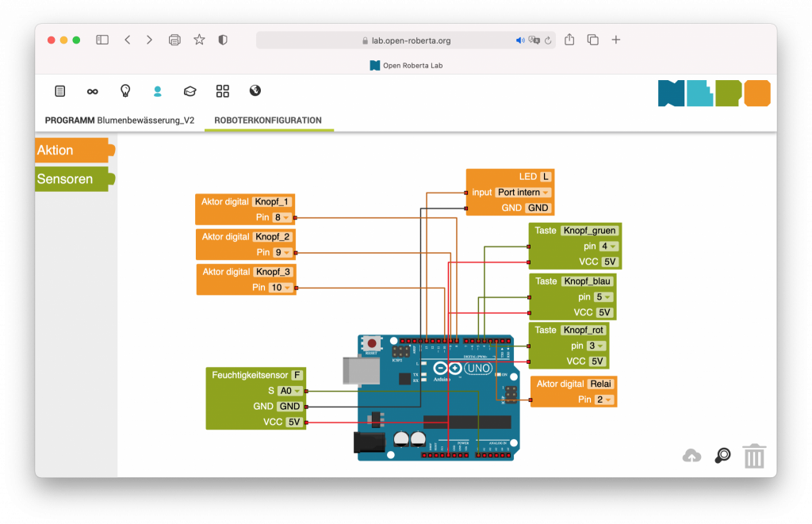Open the gallery grid icon
Image resolution: width=812 pixels, height=524 pixels.
pos(222,91)
